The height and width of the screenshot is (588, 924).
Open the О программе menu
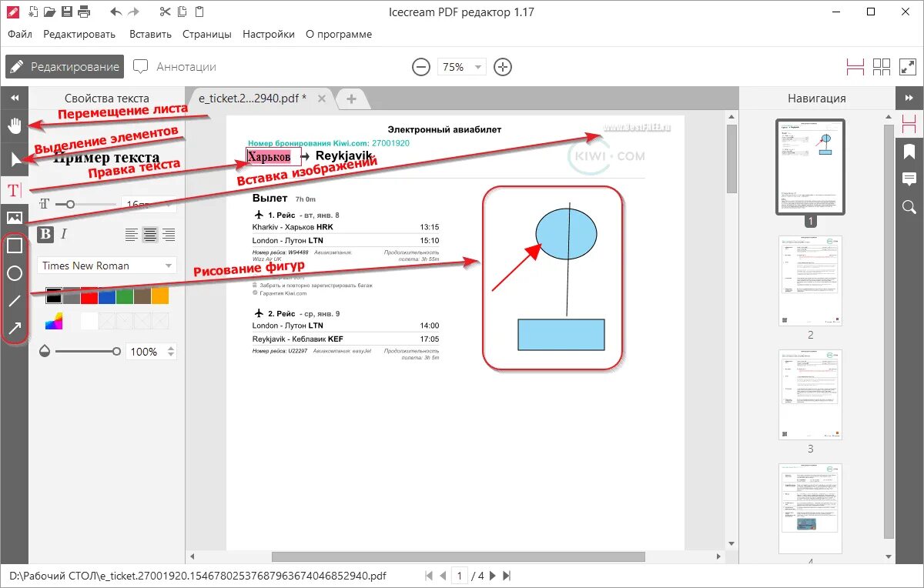pyautogui.click(x=339, y=34)
